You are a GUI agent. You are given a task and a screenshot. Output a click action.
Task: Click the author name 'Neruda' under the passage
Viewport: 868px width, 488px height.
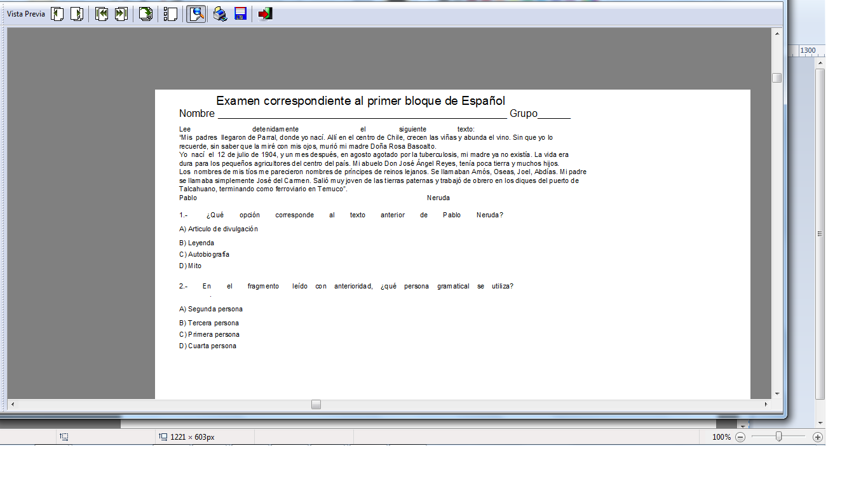438,198
